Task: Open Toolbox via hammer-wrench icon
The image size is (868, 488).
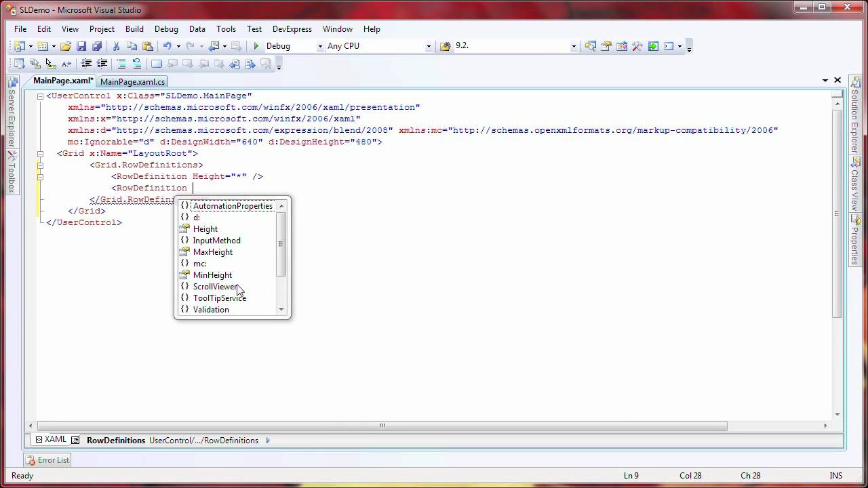Action: (637, 46)
